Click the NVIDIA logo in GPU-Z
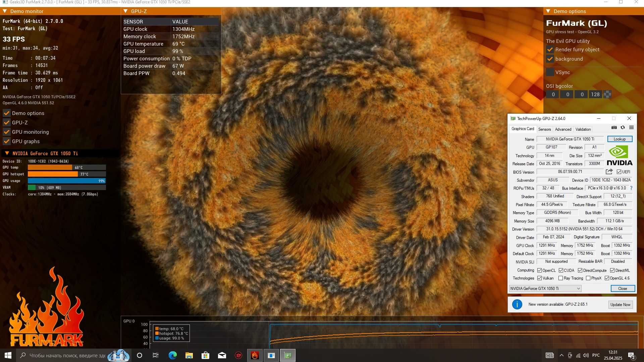The image size is (644, 362). [x=619, y=156]
